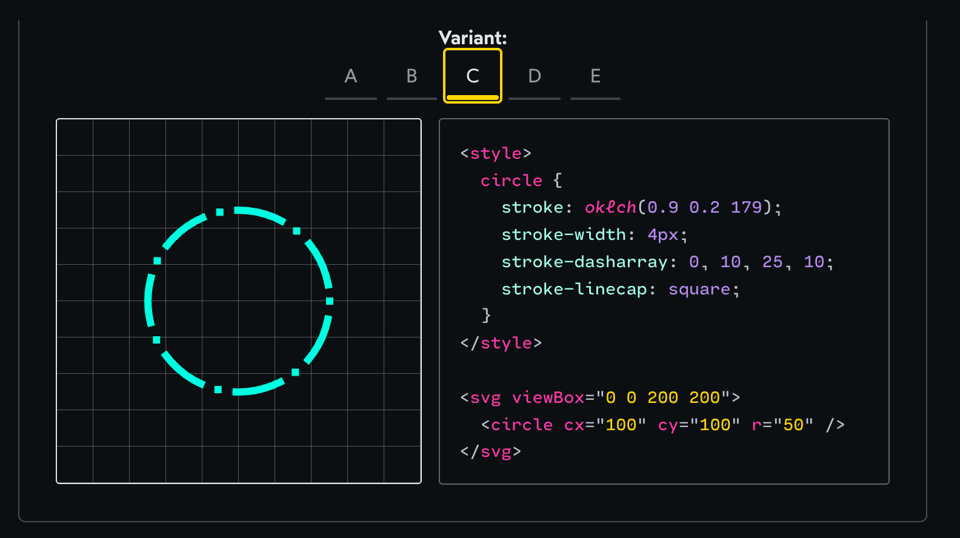Switch to variant B
This screenshot has width=960, height=538.
tap(412, 77)
